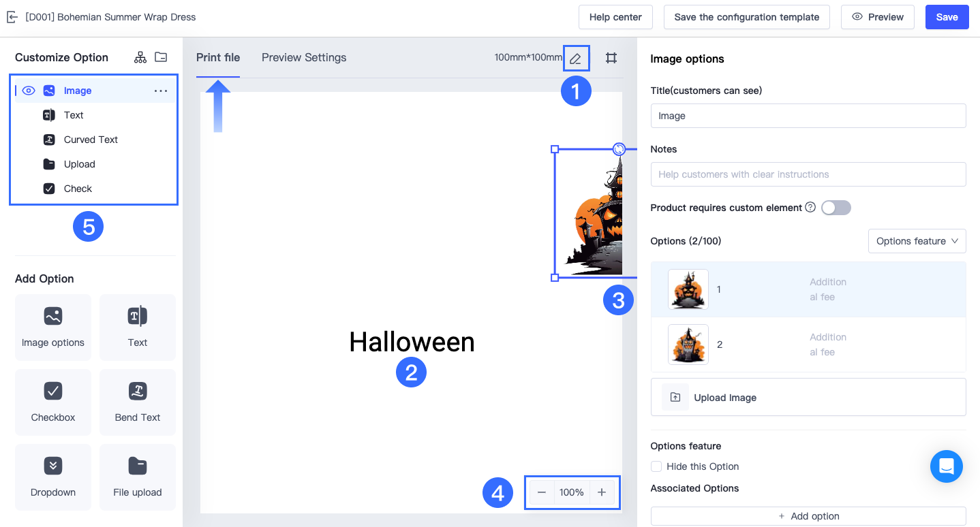The width and height of the screenshot is (980, 527).
Task: Click the exit arrow beside the dress title
Action: (12, 17)
